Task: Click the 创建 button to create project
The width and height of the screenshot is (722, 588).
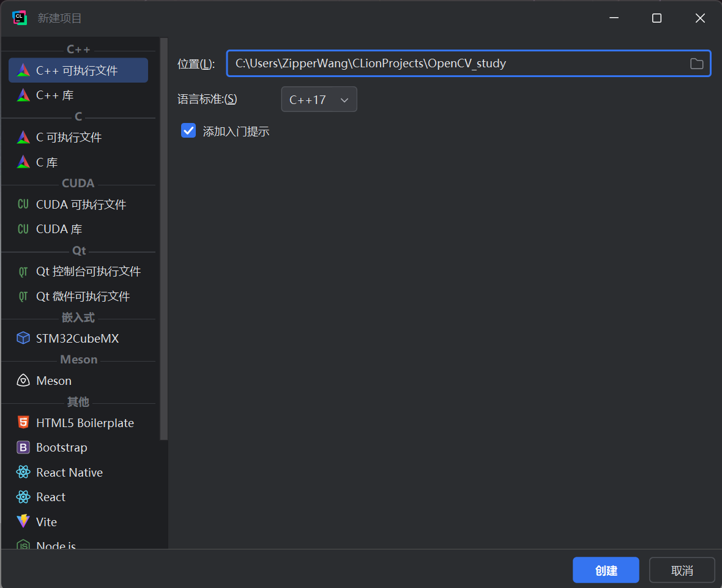Action: coord(605,570)
